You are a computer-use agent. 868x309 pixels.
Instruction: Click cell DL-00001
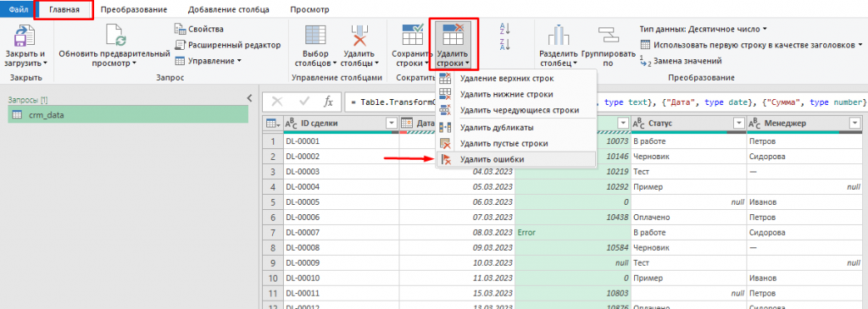point(341,141)
